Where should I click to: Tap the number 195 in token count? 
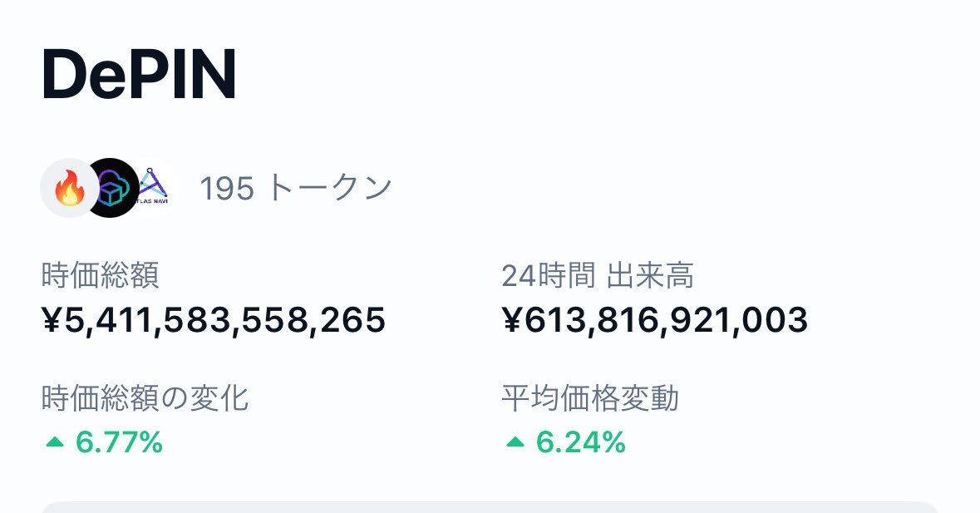coord(227,188)
